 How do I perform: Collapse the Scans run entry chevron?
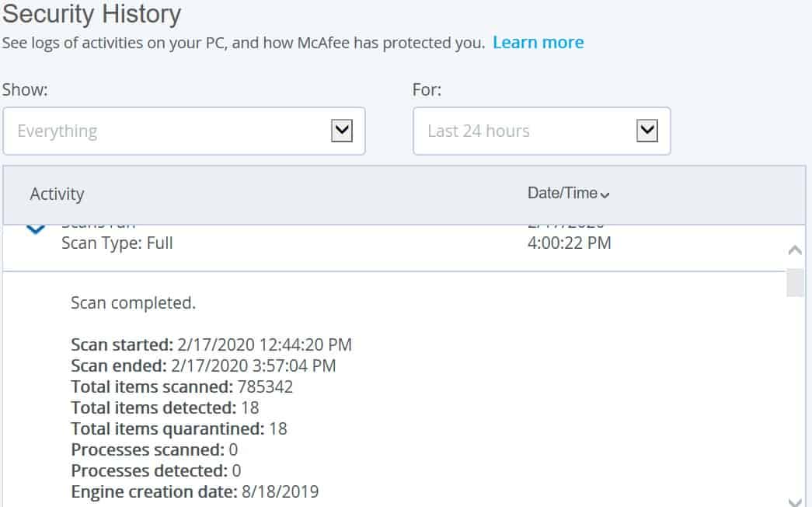click(x=36, y=229)
